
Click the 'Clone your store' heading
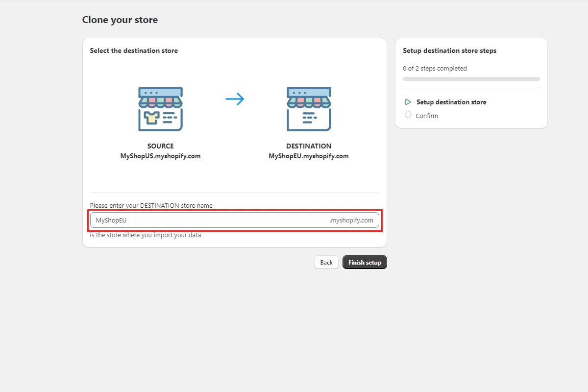pos(120,20)
